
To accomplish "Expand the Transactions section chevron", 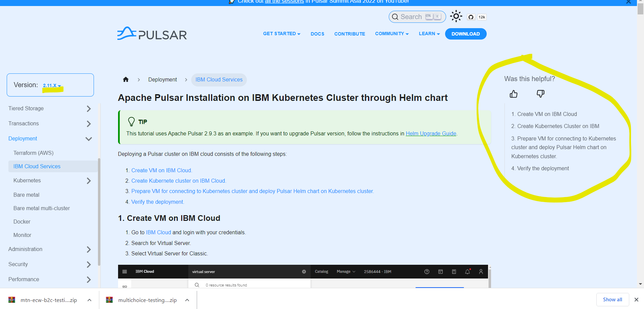I will [x=89, y=124].
